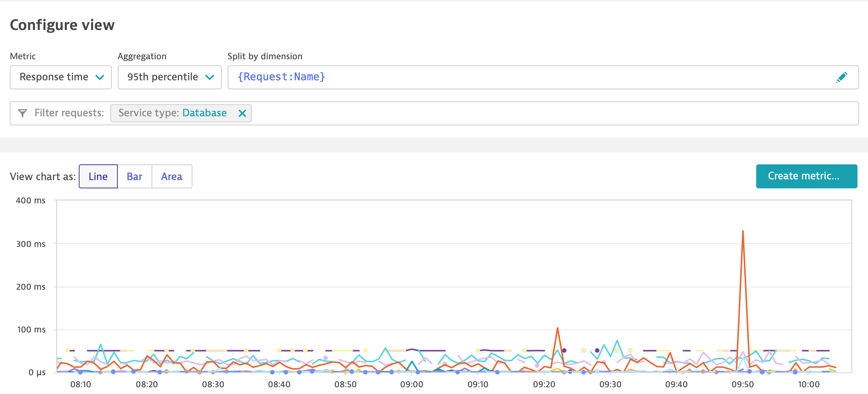Click the Filter requests input area
The width and height of the screenshot is (868, 394).
pyautogui.click(x=525, y=113)
